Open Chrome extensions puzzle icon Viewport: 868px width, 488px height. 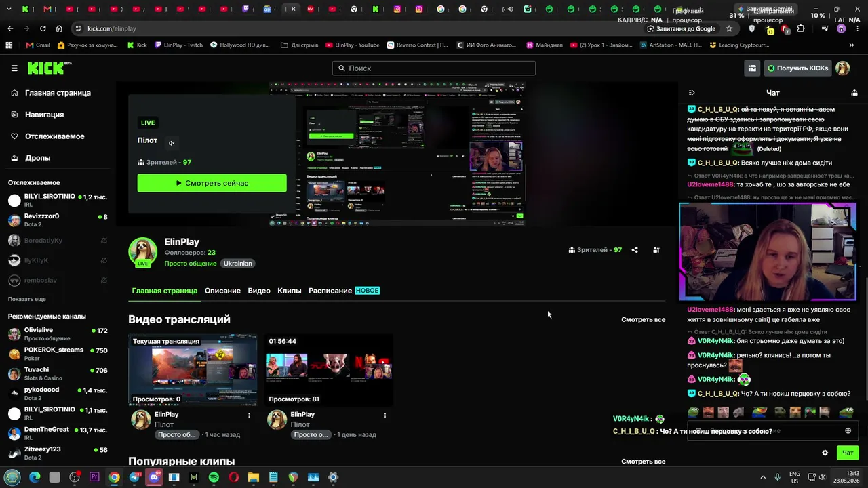[x=801, y=28]
